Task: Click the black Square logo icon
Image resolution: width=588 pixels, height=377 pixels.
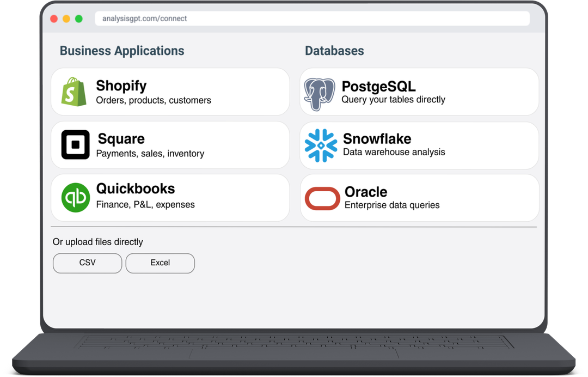Action: 75,145
